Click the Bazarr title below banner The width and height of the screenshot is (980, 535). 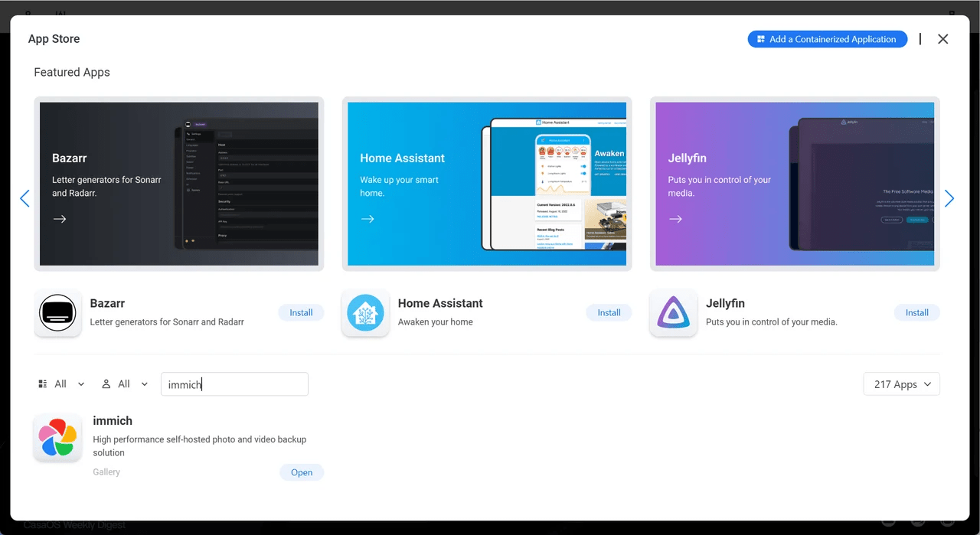[107, 303]
